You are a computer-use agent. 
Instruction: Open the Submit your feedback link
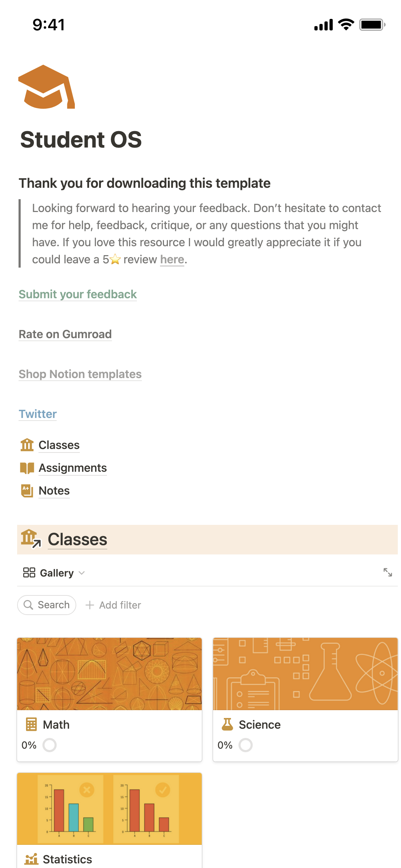pyautogui.click(x=78, y=294)
